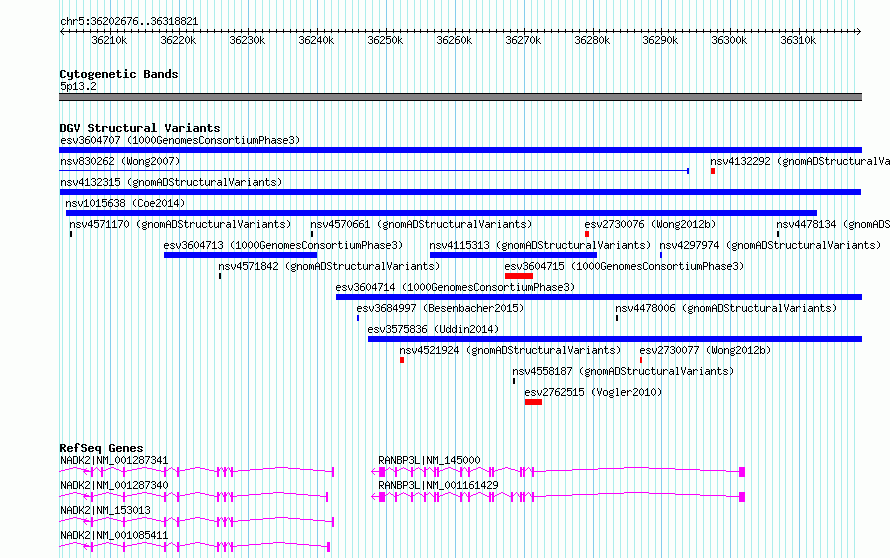This screenshot has height=558, width=890.
Task: Click the nsv4521924 red marker
Action: [x=402, y=360]
